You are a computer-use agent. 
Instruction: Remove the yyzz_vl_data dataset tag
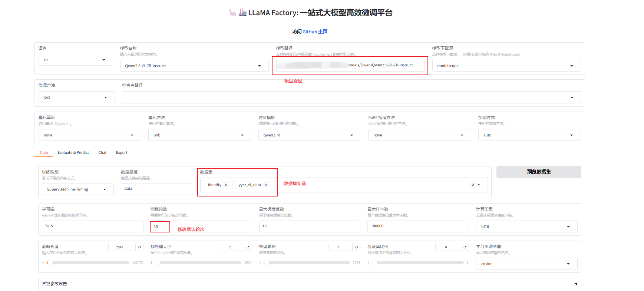(266, 185)
